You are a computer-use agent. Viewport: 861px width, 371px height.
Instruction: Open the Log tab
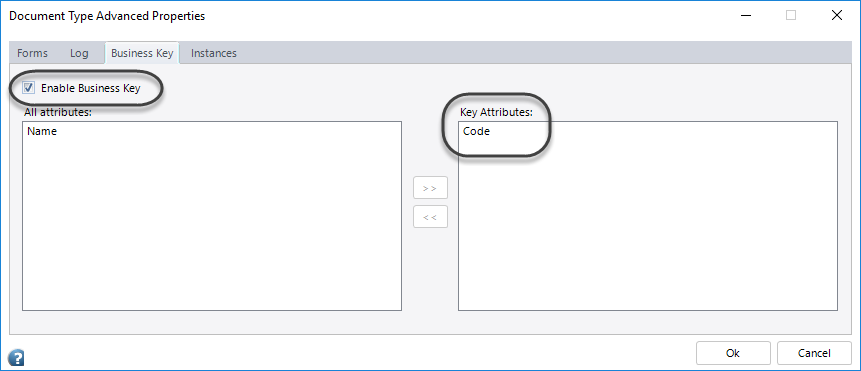79,53
